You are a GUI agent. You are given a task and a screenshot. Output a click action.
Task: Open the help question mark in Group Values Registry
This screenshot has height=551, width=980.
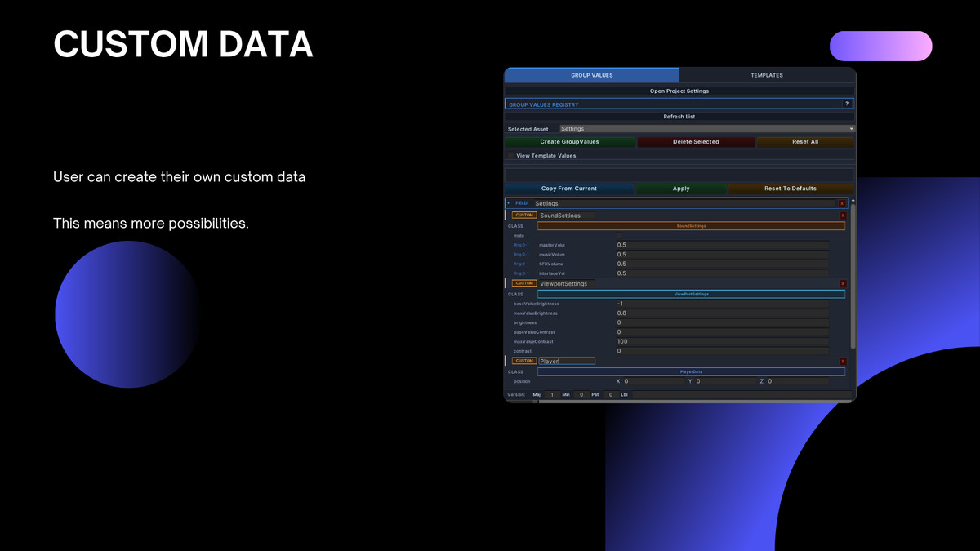[x=846, y=104]
